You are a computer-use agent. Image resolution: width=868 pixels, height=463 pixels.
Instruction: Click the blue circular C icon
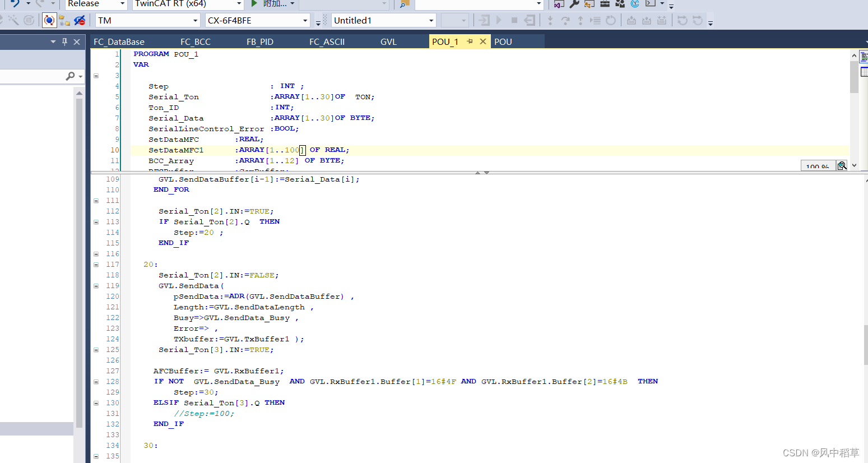(x=635, y=4)
